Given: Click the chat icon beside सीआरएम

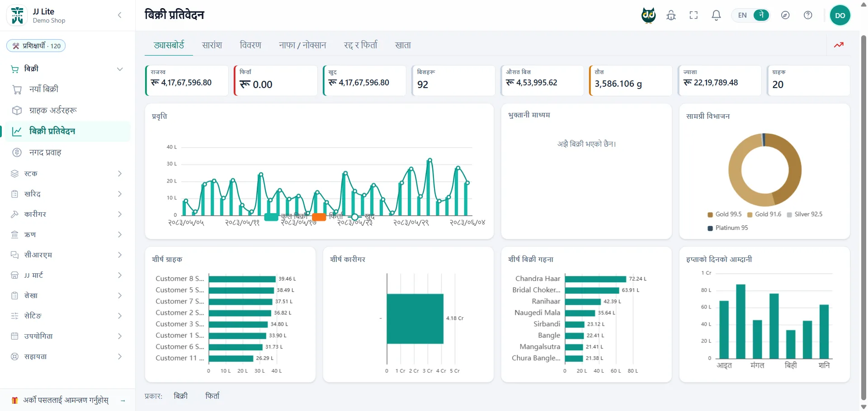Looking at the screenshot, I should (x=14, y=255).
